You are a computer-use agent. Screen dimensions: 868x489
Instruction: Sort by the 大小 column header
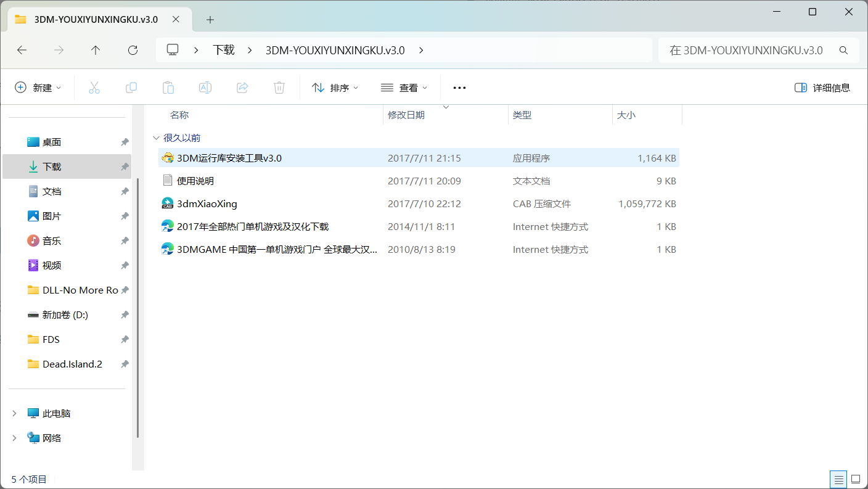click(626, 115)
